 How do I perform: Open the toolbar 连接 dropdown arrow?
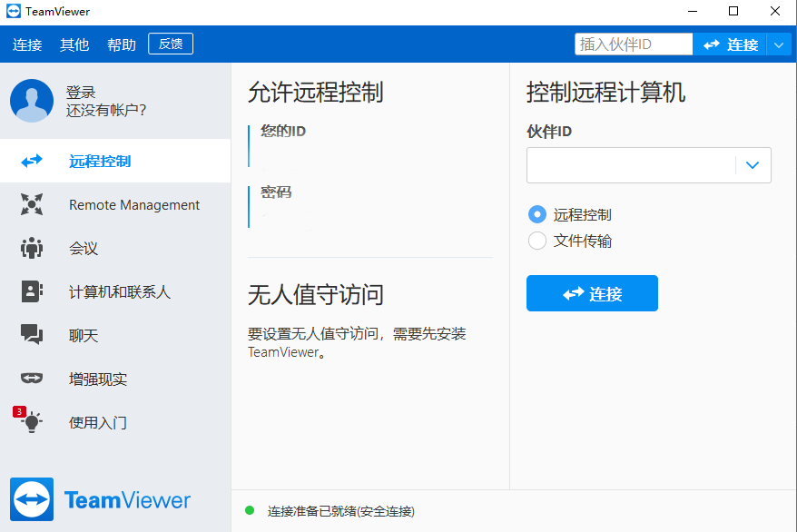point(779,44)
